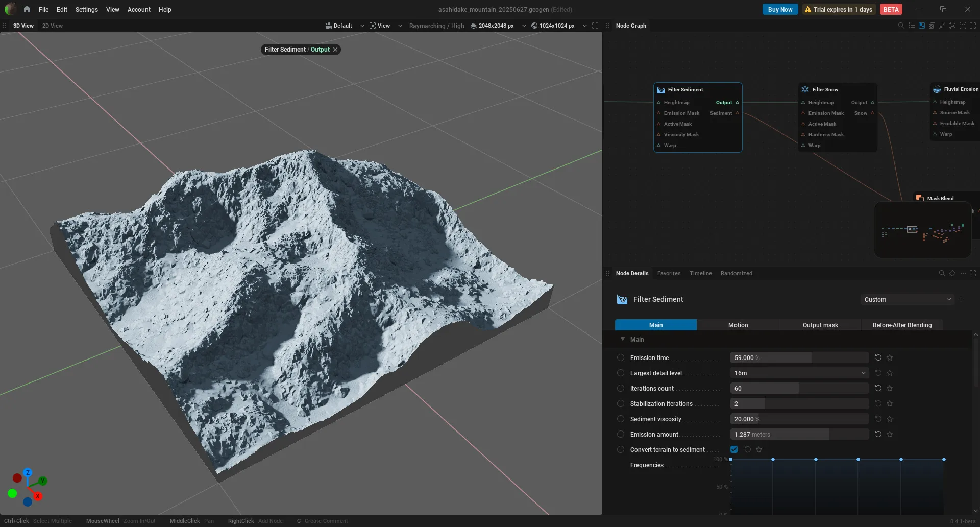Image resolution: width=980 pixels, height=527 pixels.
Task: Maximize the 3D viewport with fullscreen icon
Action: coord(595,26)
